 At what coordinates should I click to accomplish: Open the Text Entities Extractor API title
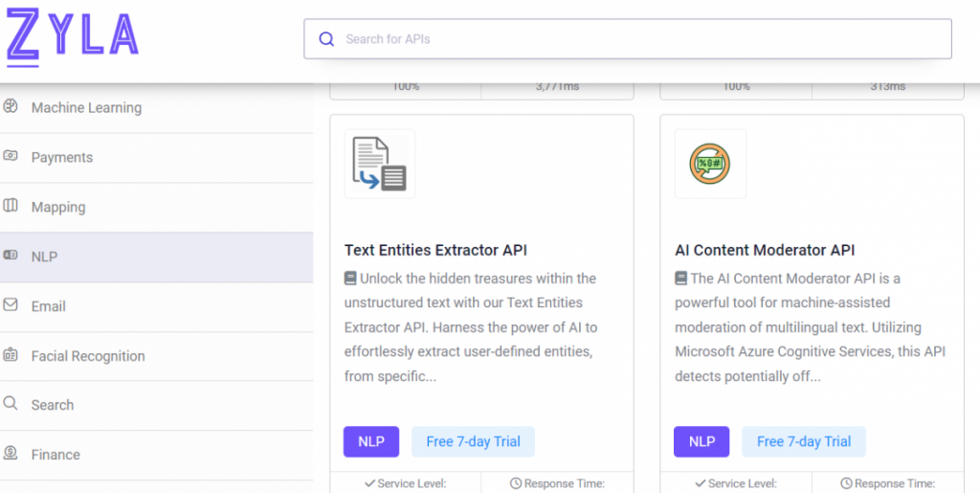click(x=435, y=251)
